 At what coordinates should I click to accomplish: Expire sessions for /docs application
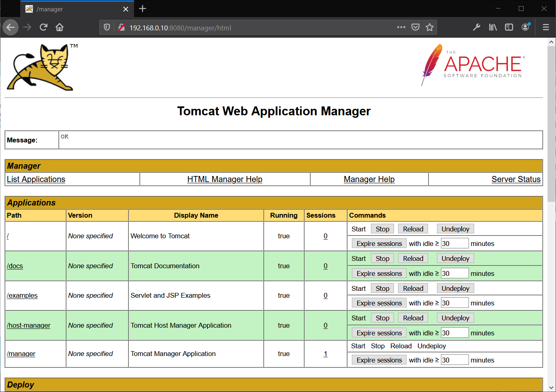click(379, 273)
